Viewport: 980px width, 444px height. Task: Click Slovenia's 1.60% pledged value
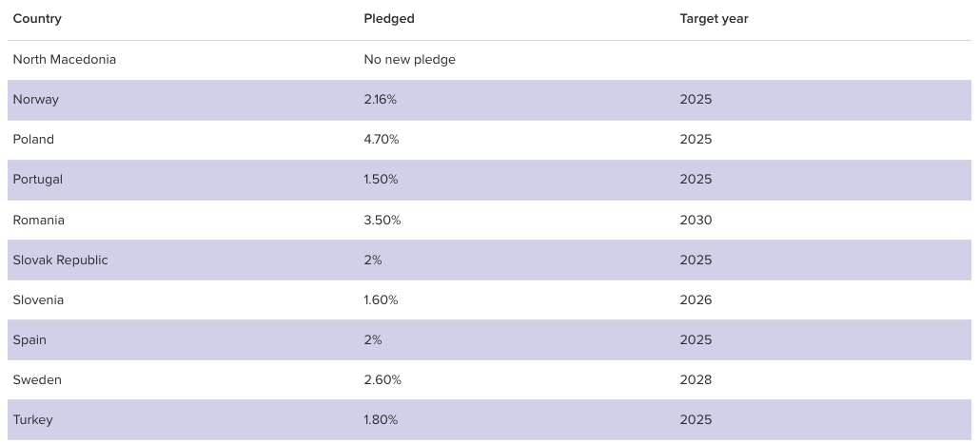pyautogui.click(x=381, y=300)
